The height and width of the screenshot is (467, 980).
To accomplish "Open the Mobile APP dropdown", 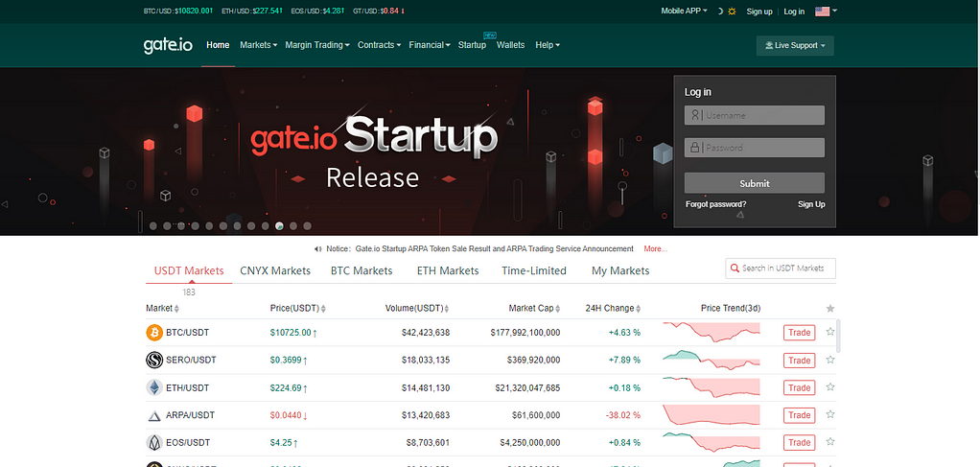I will click(x=685, y=12).
